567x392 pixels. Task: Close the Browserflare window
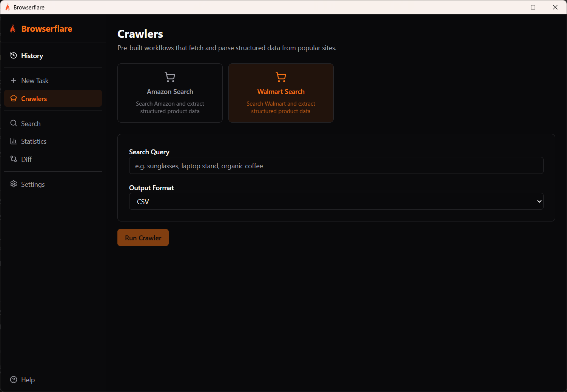pos(555,7)
